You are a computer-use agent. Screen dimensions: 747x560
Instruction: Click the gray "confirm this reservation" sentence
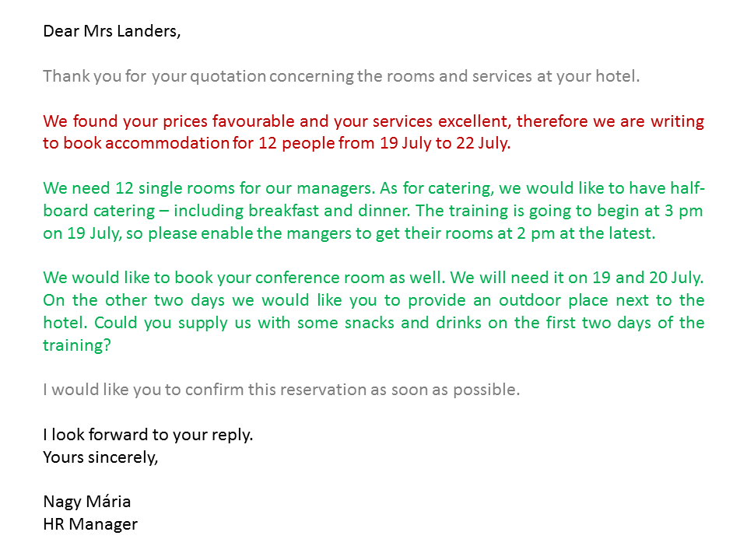[281, 390]
